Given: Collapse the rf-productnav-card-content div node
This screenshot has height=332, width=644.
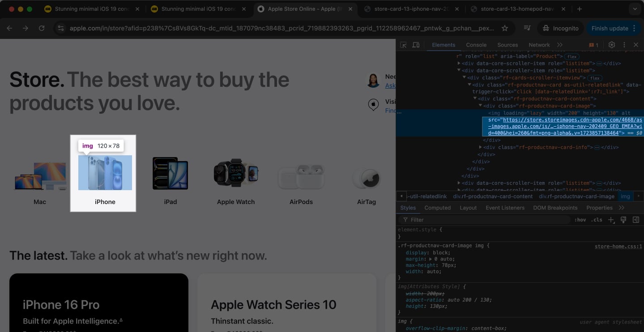Looking at the screenshot, I should coord(475,99).
